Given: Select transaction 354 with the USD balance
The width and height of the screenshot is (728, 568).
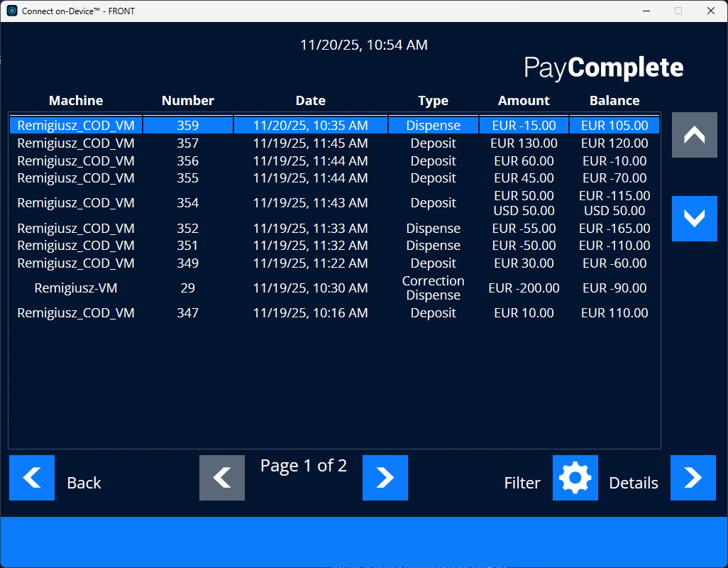Looking at the screenshot, I should click(310, 202).
